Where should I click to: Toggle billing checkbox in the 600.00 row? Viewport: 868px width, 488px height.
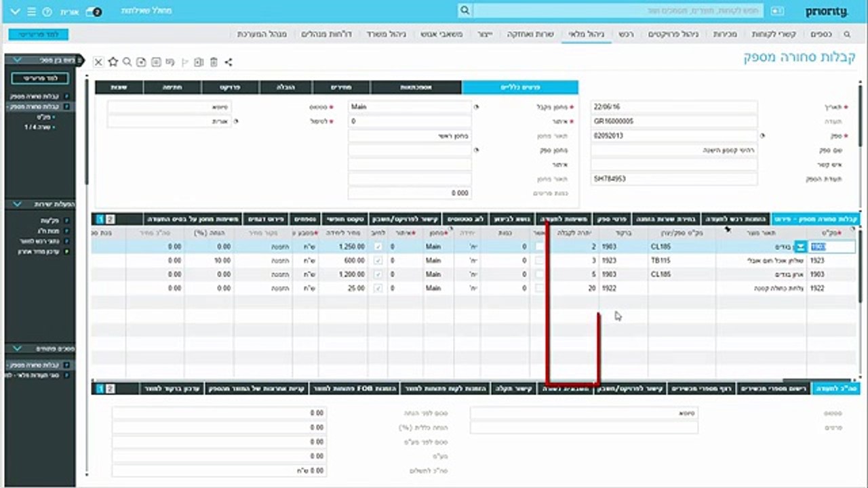[x=378, y=261]
